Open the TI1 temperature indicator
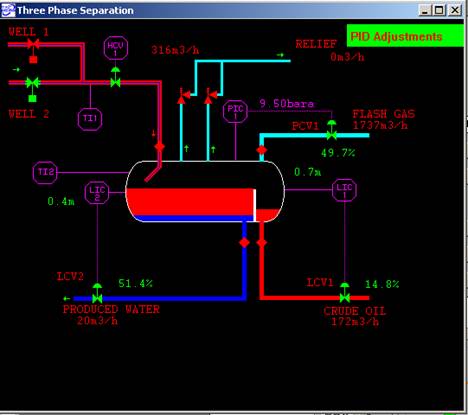 tap(90, 118)
